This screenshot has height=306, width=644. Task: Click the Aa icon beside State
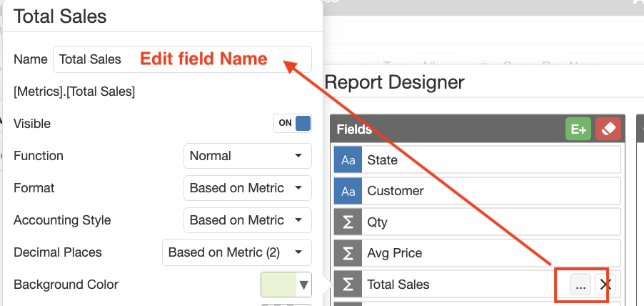(x=348, y=159)
